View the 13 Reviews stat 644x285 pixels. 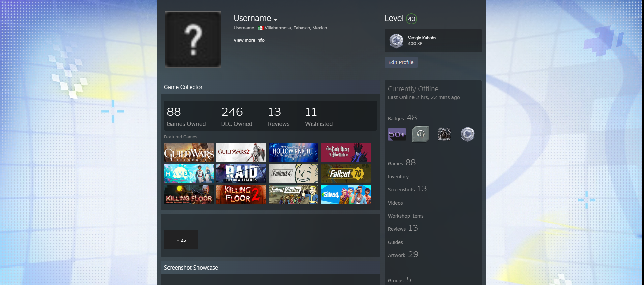click(279, 116)
